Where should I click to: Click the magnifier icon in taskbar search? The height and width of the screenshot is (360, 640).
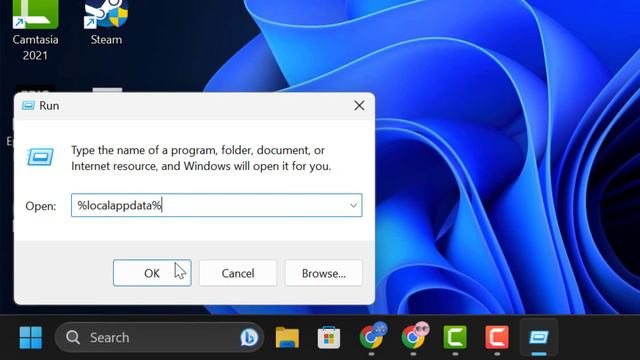[73, 338]
